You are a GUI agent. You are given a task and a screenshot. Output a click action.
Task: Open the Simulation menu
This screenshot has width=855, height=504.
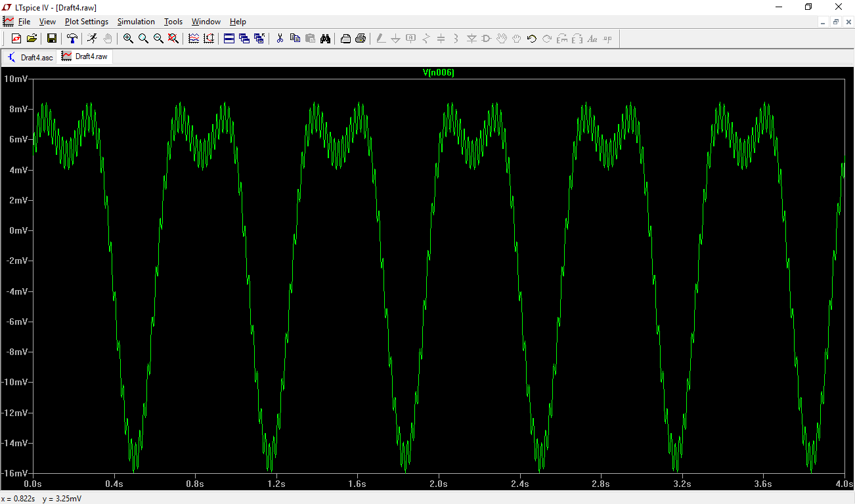pos(136,22)
